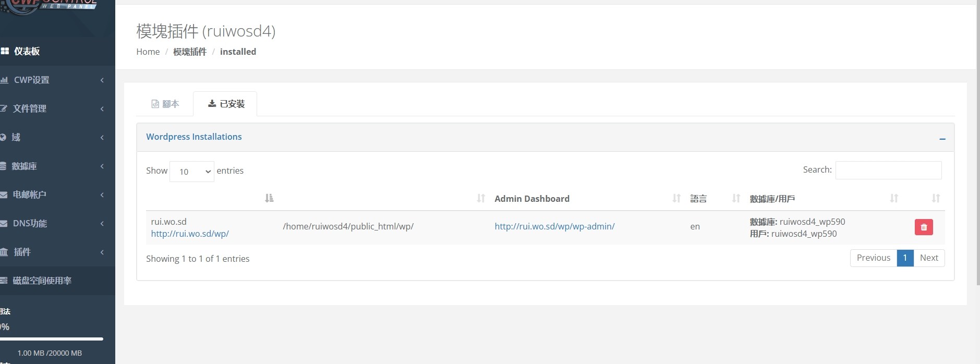
Task: Click the Wordpress Installations panel title
Action: tap(194, 137)
